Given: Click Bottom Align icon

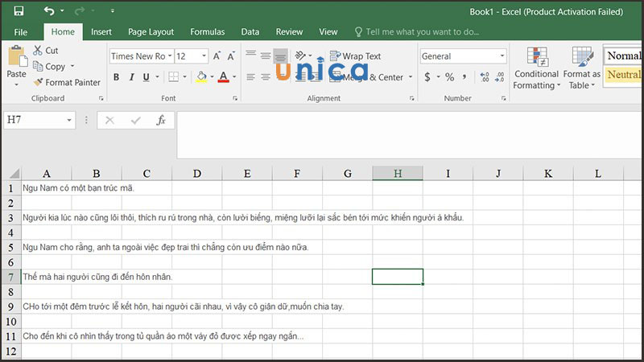Looking at the screenshot, I should coord(280,56).
